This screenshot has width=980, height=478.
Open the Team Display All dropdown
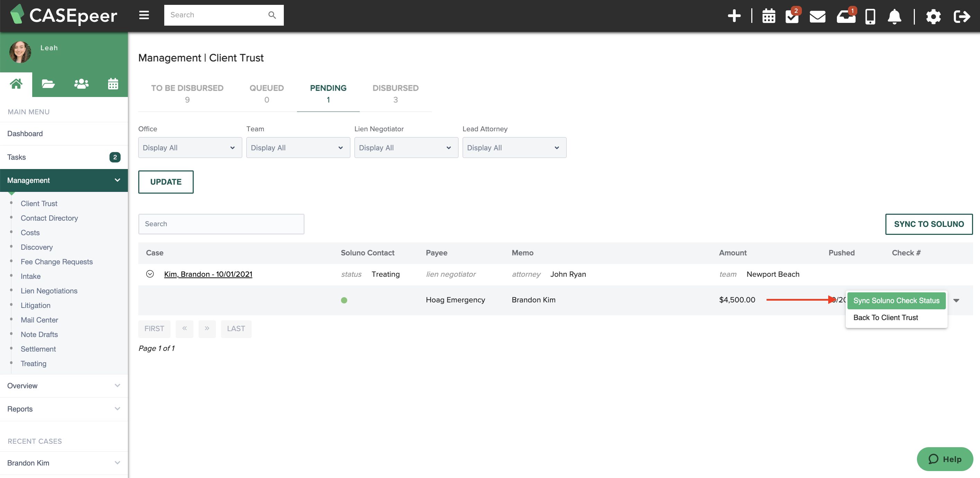pyautogui.click(x=298, y=148)
